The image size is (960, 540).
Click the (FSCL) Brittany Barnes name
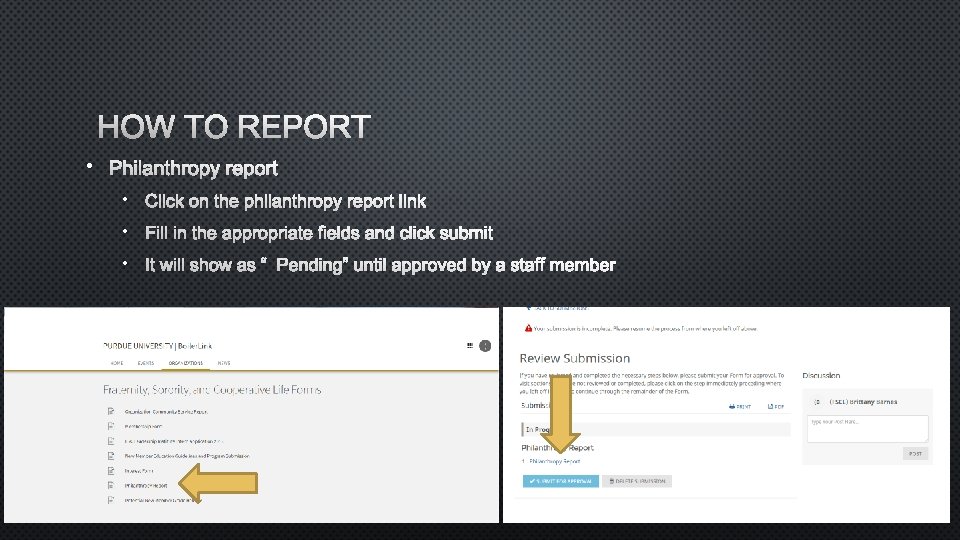[863, 402]
